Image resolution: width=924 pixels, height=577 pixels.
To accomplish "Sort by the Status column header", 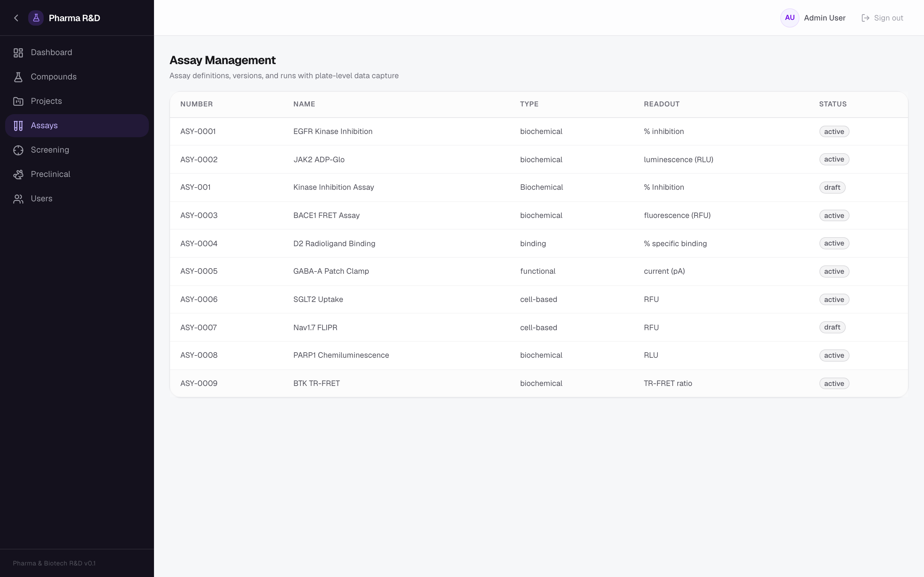I will (x=833, y=104).
